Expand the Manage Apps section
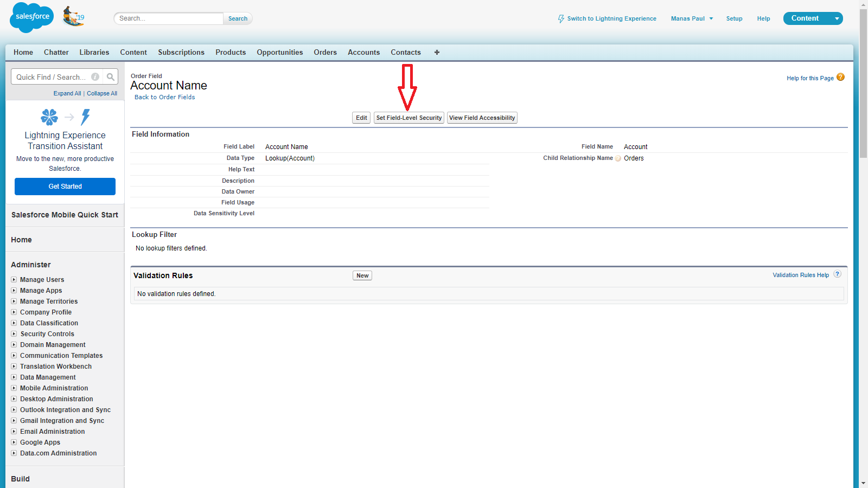The image size is (868, 488). (x=14, y=291)
